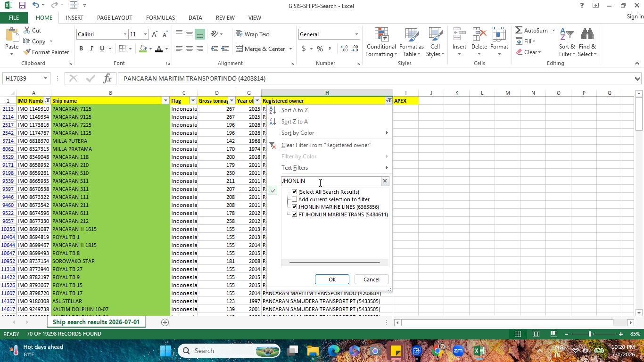Decrease the font size

[x=165, y=34]
